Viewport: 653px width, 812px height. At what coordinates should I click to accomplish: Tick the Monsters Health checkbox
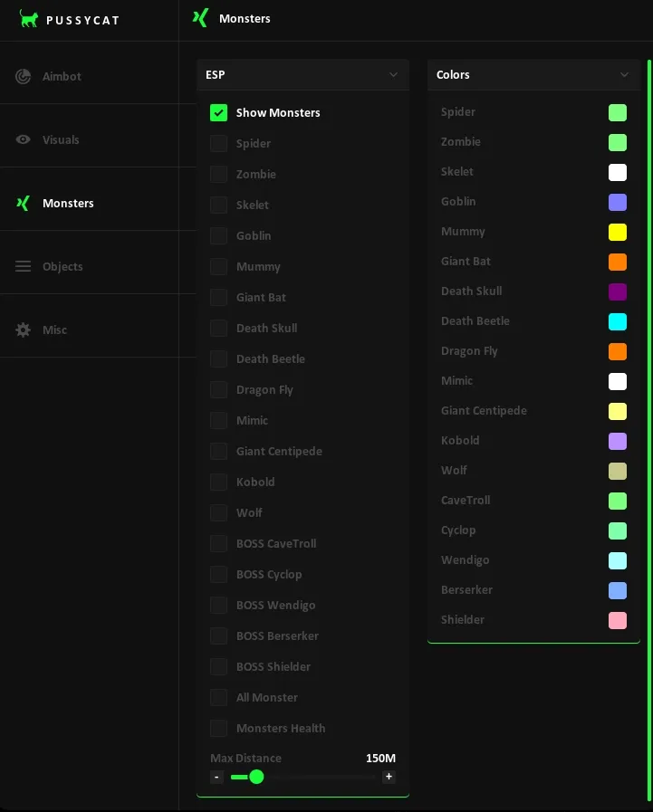(218, 729)
